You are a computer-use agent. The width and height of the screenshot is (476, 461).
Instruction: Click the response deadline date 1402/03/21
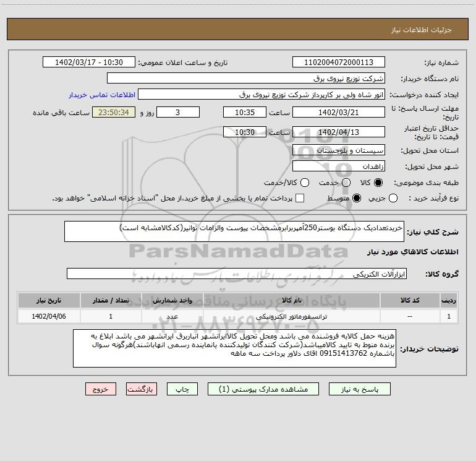click(x=339, y=112)
